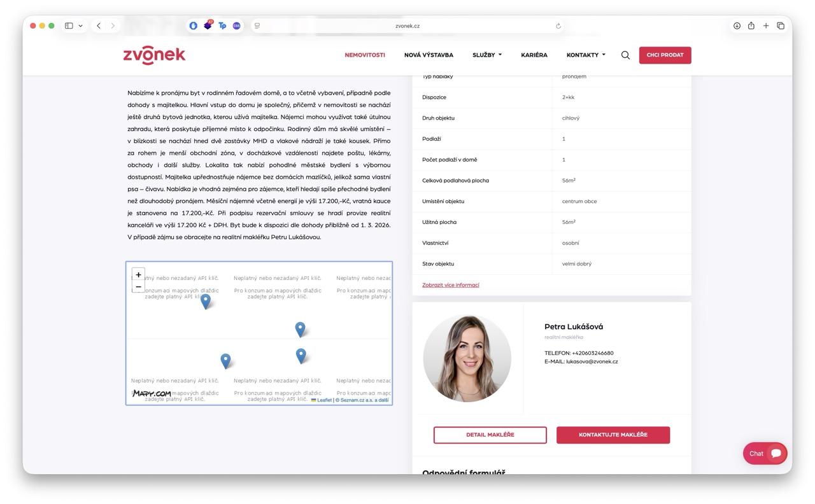Screen dimensions: 815x504
Task: Open Safari downloads icon
Action: (x=737, y=26)
